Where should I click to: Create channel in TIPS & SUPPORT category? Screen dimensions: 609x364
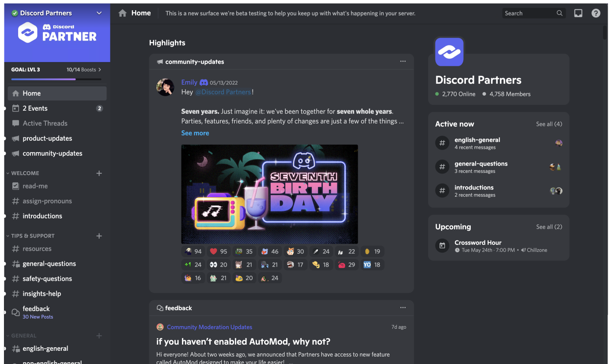(x=99, y=236)
